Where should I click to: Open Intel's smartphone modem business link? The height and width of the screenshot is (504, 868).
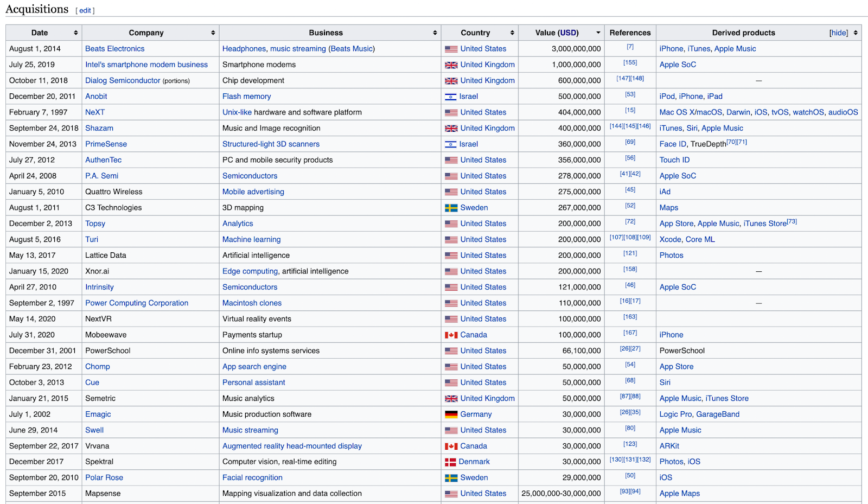146,65
